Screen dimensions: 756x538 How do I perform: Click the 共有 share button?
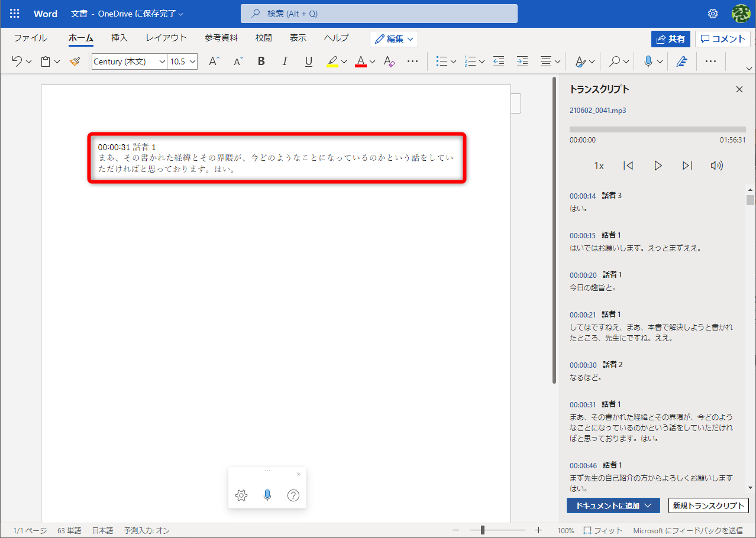click(x=671, y=38)
